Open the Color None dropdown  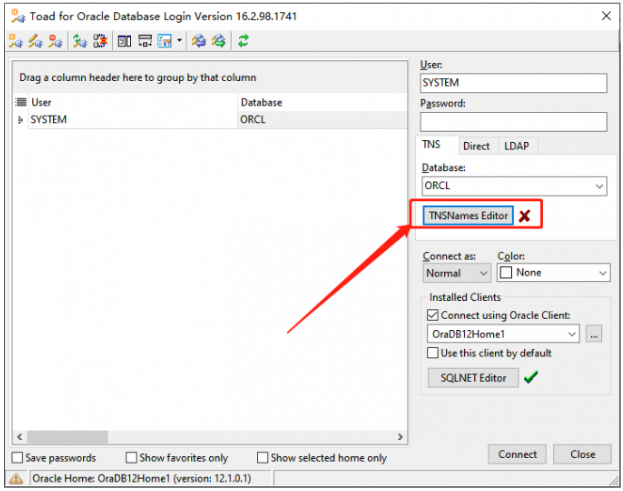coord(602,273)
